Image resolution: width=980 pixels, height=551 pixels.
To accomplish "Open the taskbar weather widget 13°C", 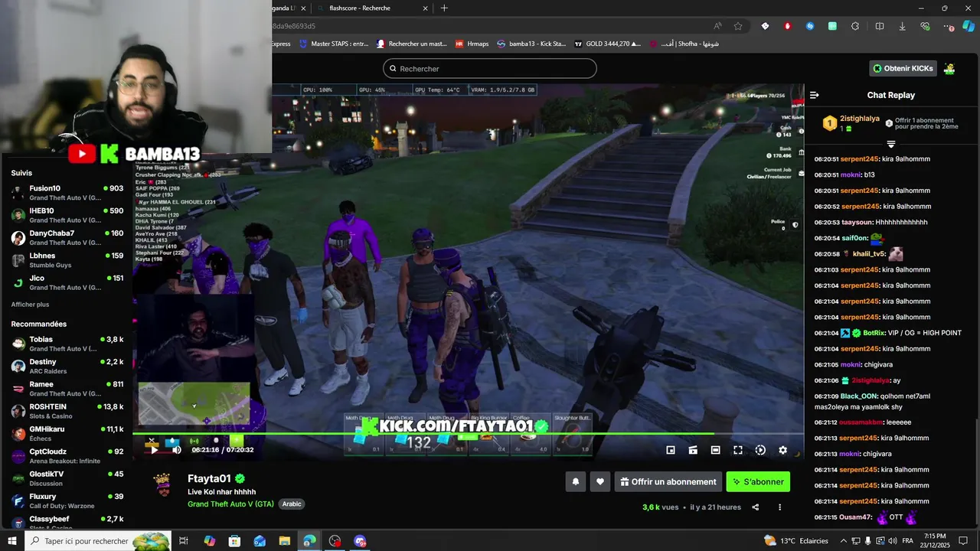I will pos(796,541).
